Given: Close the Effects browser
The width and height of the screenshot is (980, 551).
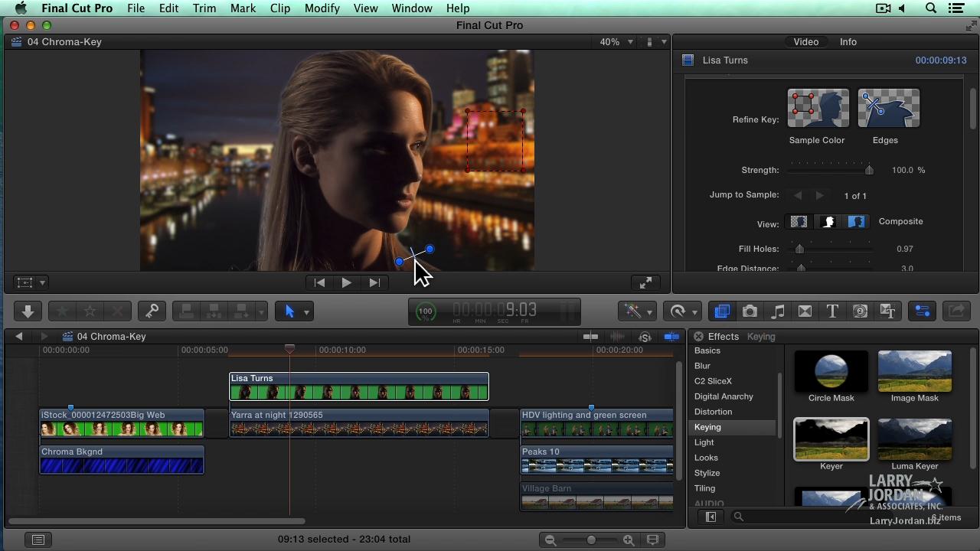Looking at the screenshot, I should [698, 337].
